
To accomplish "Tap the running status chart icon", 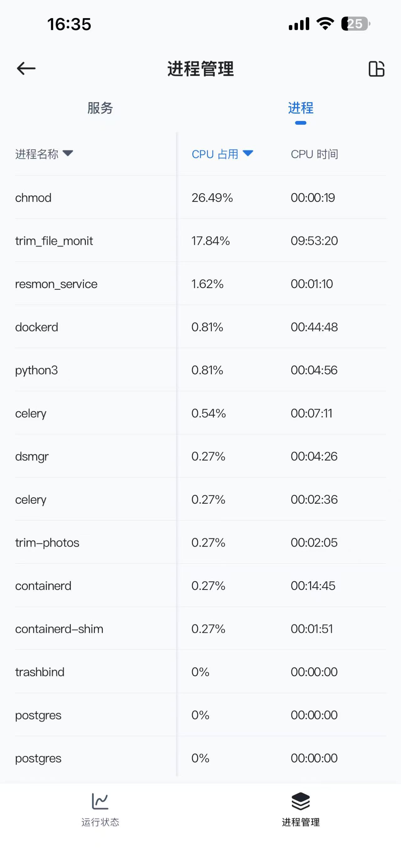I will click(x=100, y=801).
